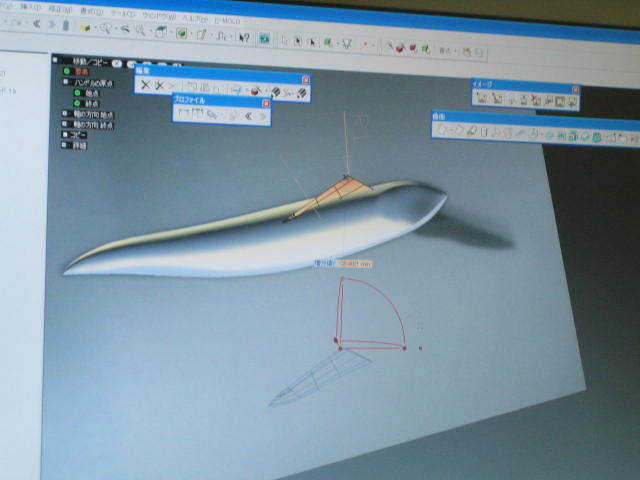This screenshot has height=480, width=640.
Task: Toggle the ハンドルの原点 checkbox
Action: pyautogui.click(x=66, y=82)
